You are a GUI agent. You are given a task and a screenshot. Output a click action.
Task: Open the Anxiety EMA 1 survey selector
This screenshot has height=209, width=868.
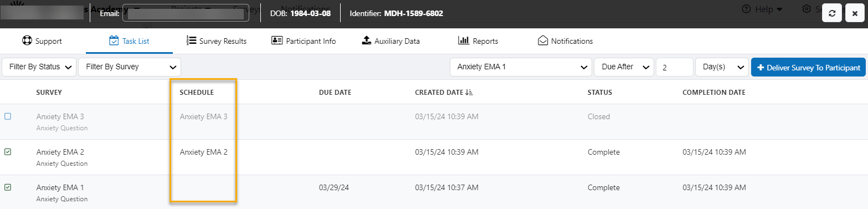click(521, 67)
